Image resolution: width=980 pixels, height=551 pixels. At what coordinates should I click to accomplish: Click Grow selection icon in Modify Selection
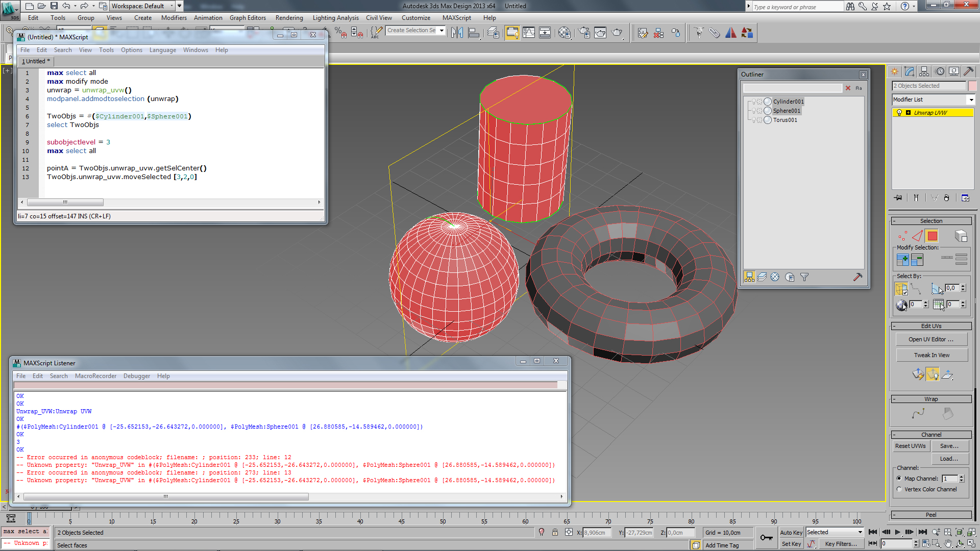[902, 260]
